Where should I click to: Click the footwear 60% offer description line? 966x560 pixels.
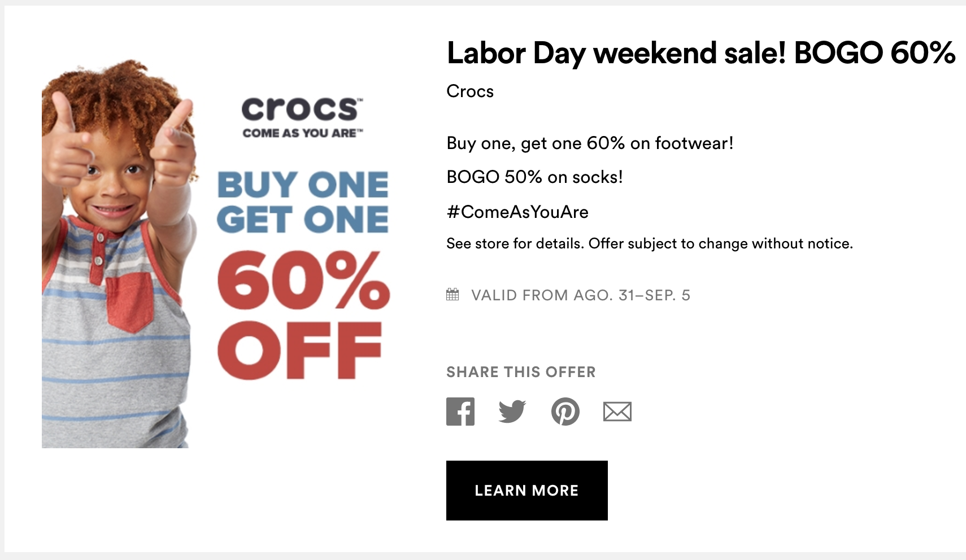(590, 143)
